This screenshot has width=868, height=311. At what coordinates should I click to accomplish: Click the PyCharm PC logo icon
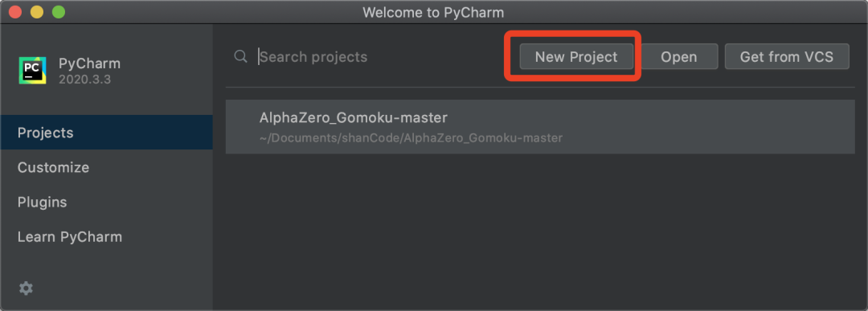click(32, 70)
